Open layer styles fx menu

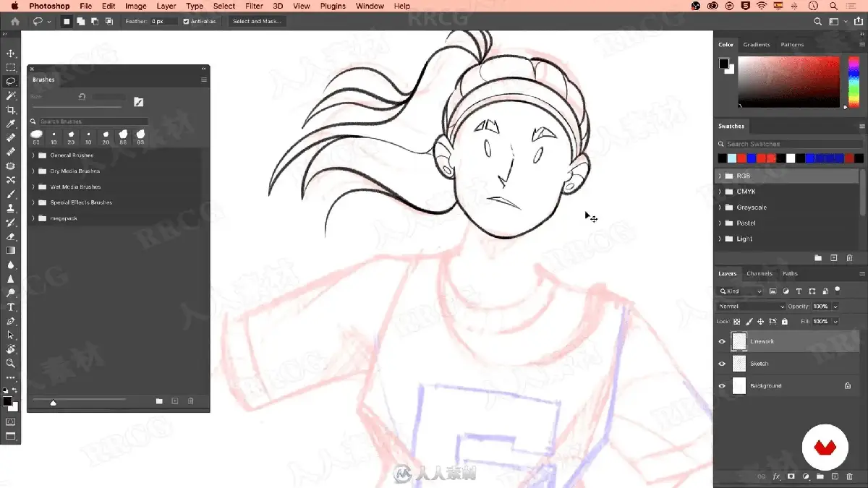(777, 477)
